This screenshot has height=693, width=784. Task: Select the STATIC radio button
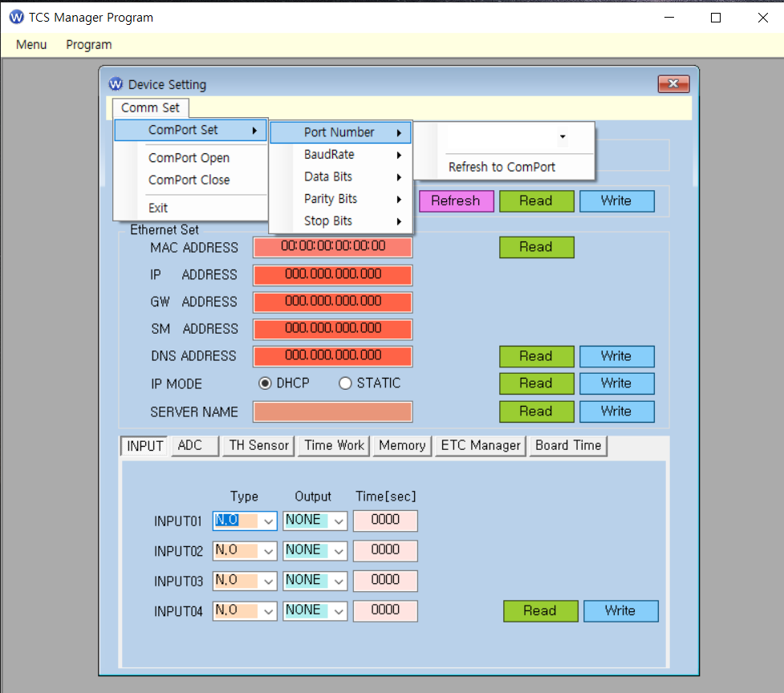[345, 383]
